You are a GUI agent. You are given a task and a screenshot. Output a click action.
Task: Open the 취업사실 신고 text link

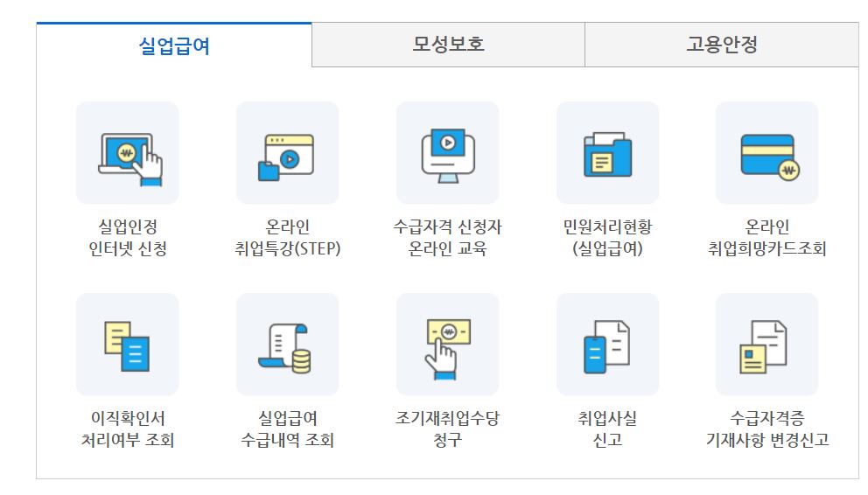tap(607, 429)
